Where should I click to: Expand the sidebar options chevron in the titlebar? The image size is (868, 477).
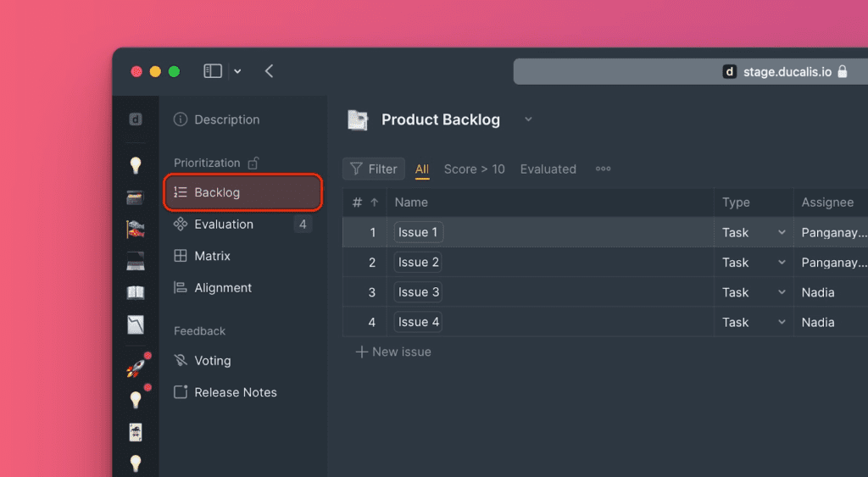(x=237, y=71)
